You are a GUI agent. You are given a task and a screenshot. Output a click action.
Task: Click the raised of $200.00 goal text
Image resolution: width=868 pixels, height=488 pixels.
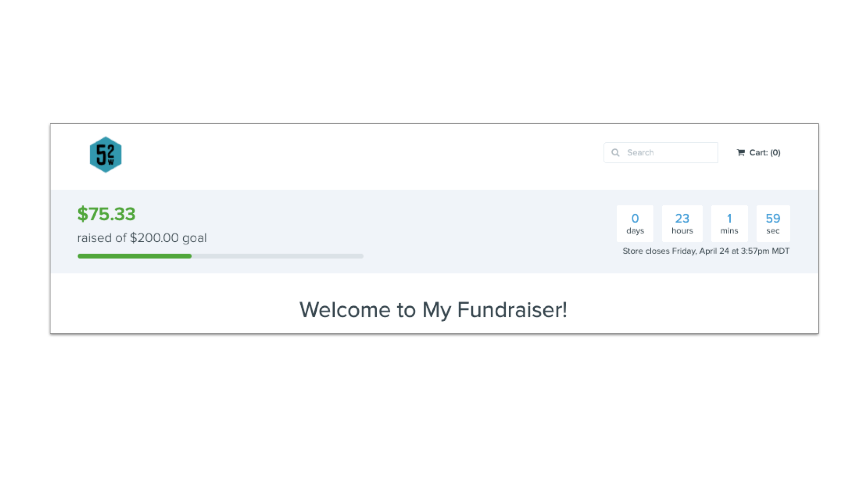(x=142, y=238)
